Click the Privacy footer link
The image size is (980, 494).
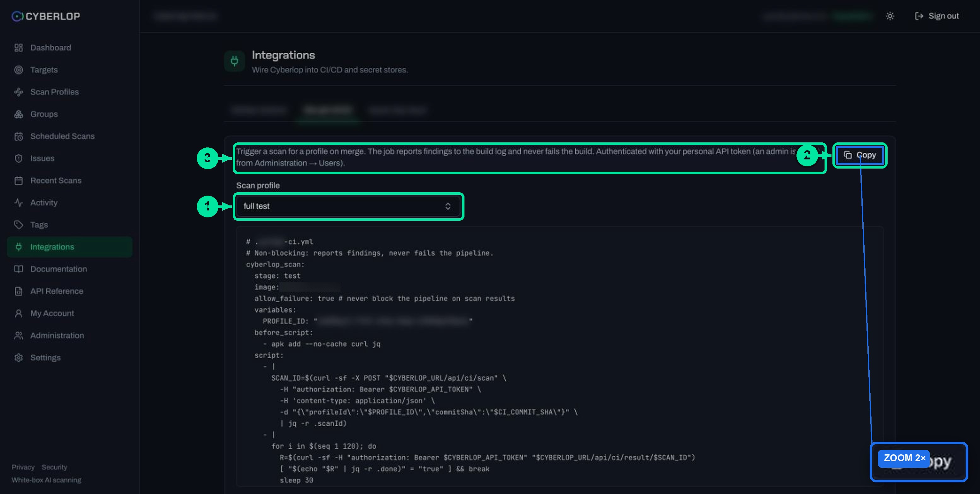coord(23,467)
